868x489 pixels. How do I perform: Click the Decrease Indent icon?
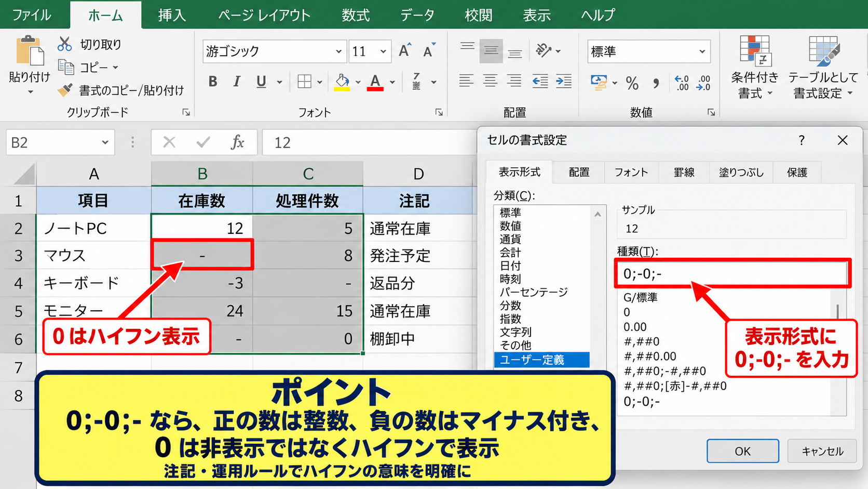pos(540,81)
